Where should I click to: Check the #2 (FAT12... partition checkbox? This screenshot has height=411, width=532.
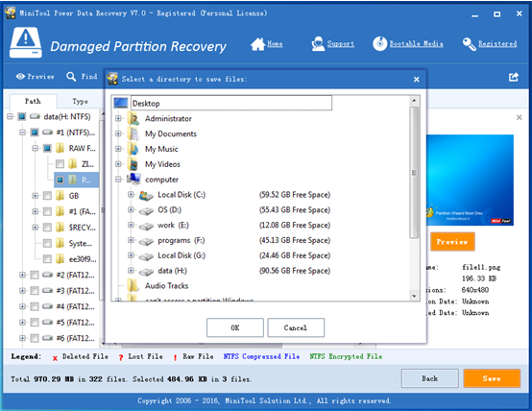[x=35, y=275]
